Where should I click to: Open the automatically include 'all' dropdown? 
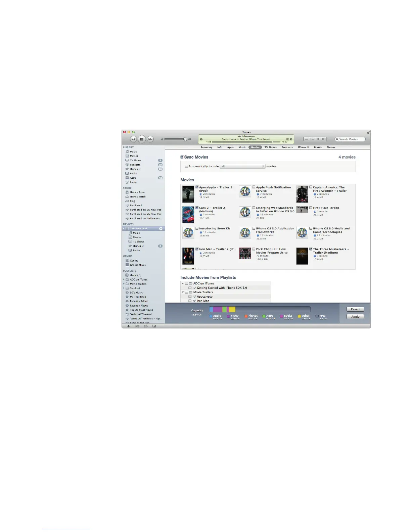pos(242,166)
